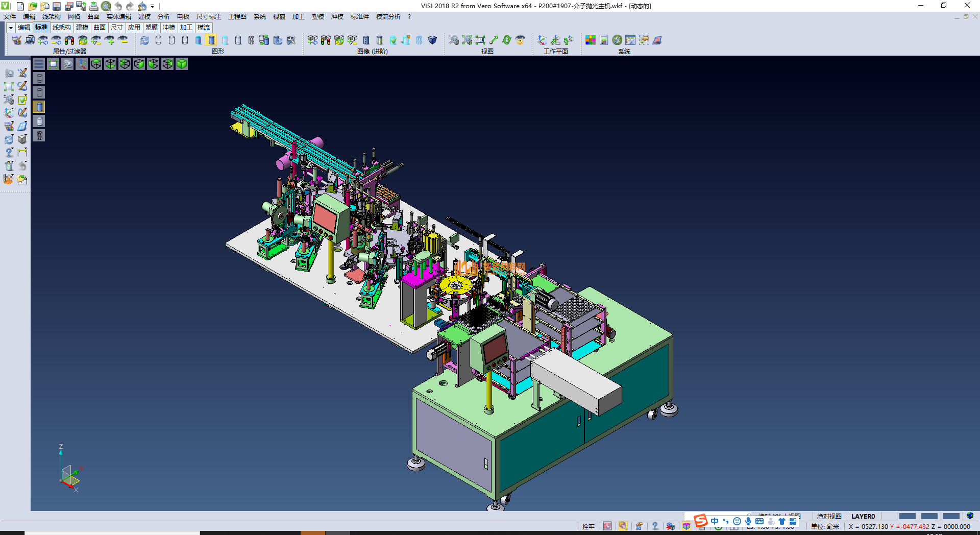Open the 模流分析 menu
980x535 pixels.
(388, 17)
